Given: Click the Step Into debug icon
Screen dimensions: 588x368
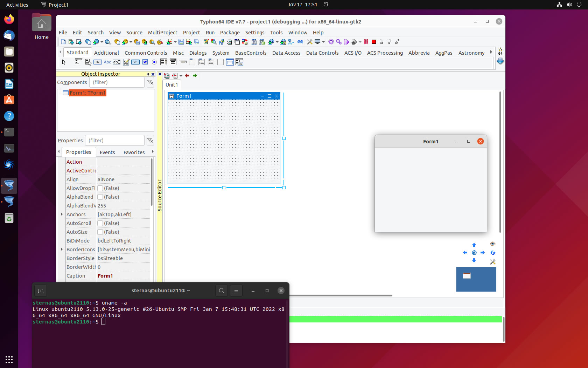Looking at the screenshot, I should 381,42.
